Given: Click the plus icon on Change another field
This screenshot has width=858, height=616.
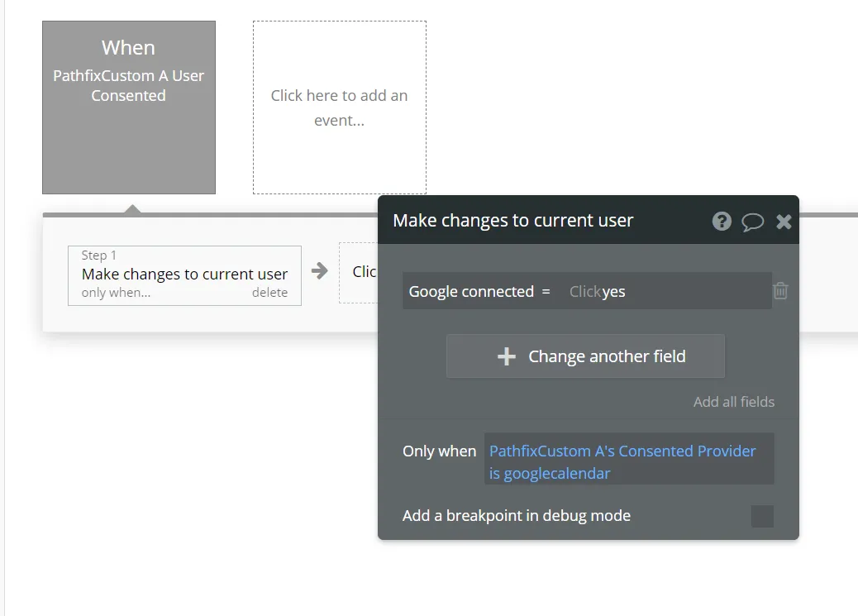Looking at the screenshot, I should point(507,356).
